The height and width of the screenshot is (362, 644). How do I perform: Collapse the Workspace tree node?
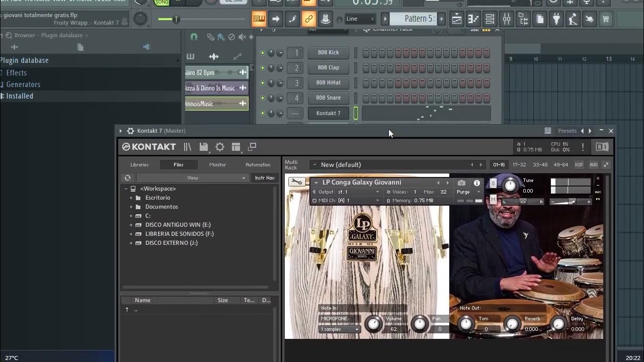[x=126, y=189]
